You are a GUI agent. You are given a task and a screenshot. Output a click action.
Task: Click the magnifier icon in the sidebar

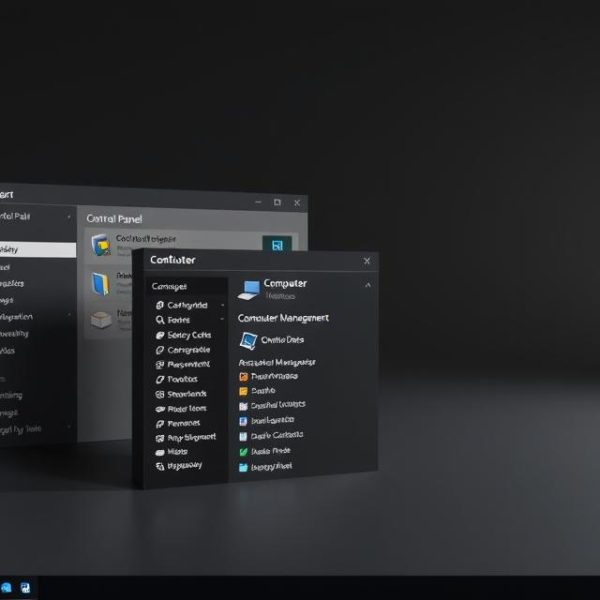pos(160,320)
